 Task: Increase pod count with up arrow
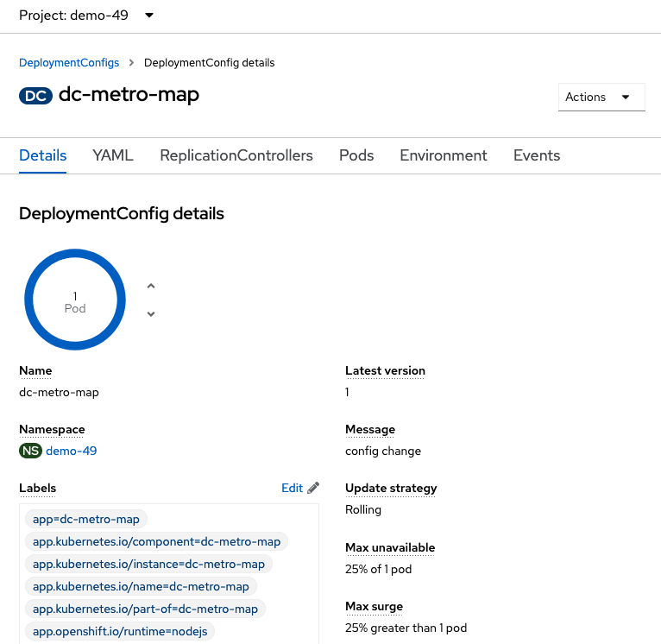[x=151, y=286]
